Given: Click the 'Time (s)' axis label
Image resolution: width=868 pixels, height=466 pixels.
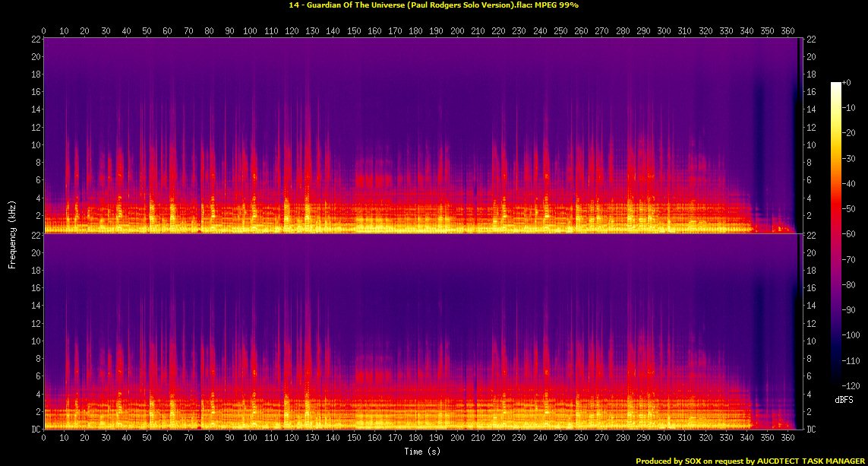Looking at the screenshot, I should pyautogui.click(x=420, y=452).
